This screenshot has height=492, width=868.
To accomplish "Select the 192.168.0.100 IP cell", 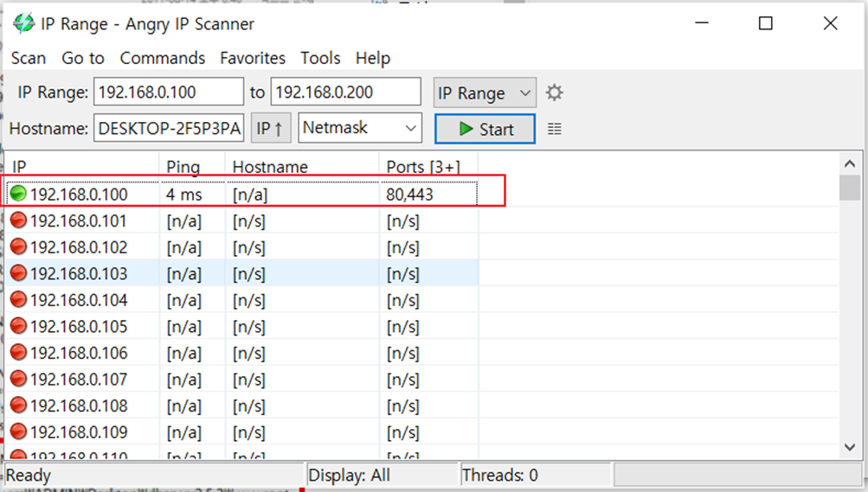I will pos(79,194).
